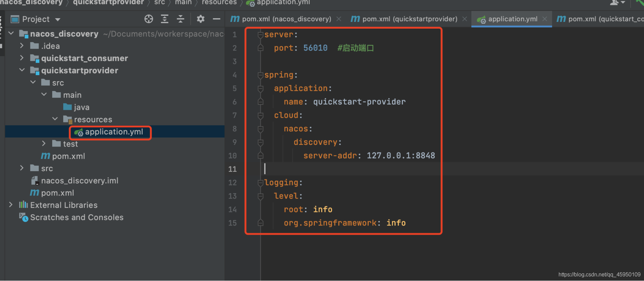Collapse the main folder

(44, 95)
